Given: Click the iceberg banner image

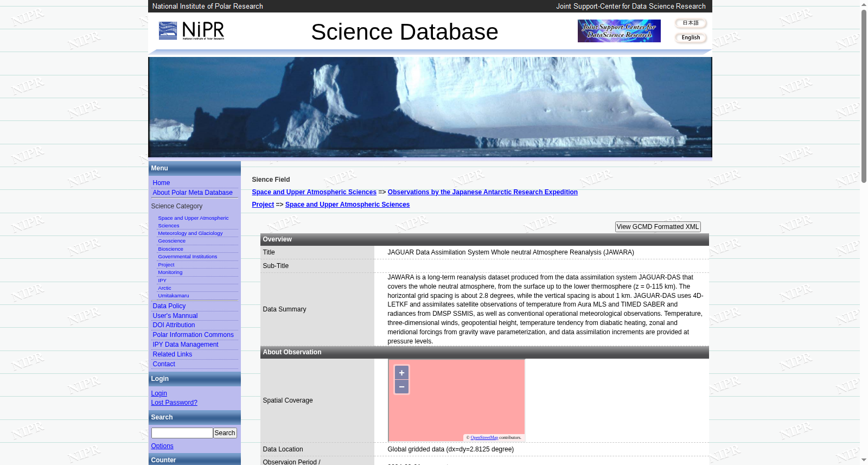Looking at the screenshot, I should [430, 107].
